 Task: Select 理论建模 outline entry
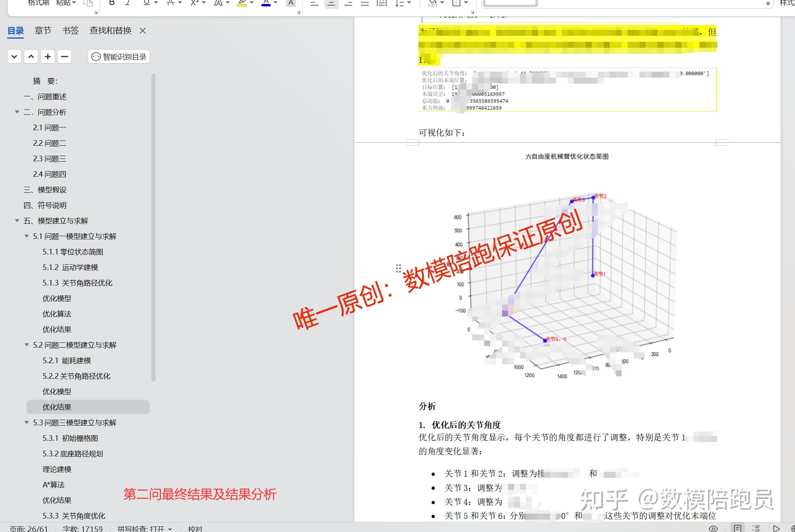57,469
